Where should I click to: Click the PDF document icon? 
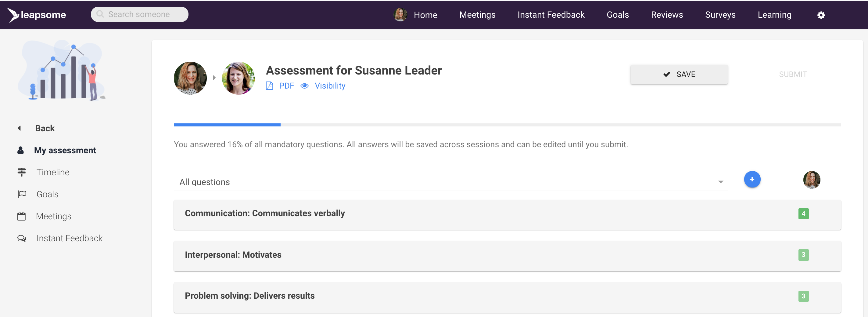click(269, 86)
